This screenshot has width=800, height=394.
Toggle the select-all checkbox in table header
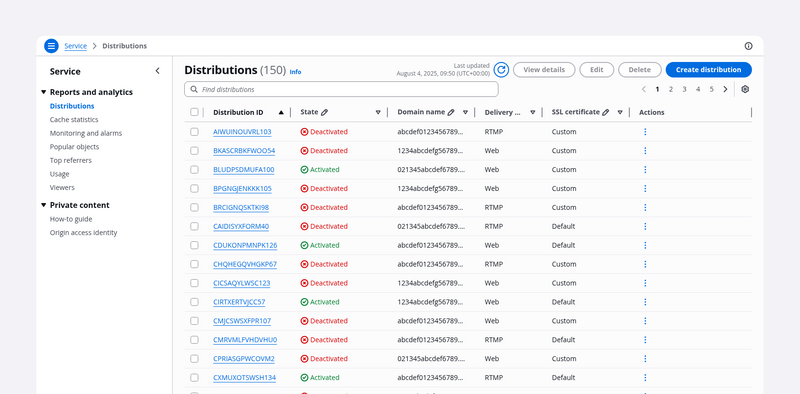click(x=194, y=112)
